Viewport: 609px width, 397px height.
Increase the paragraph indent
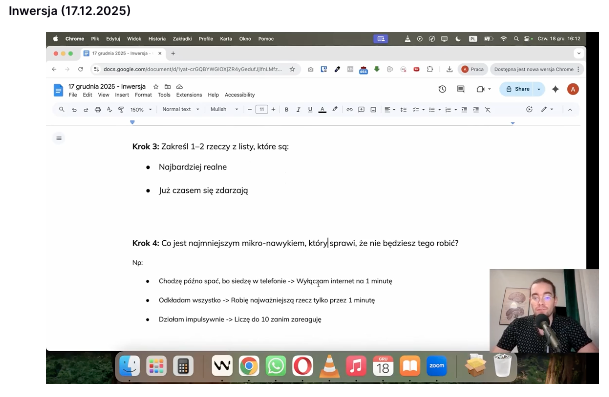[x=476, y=110]
